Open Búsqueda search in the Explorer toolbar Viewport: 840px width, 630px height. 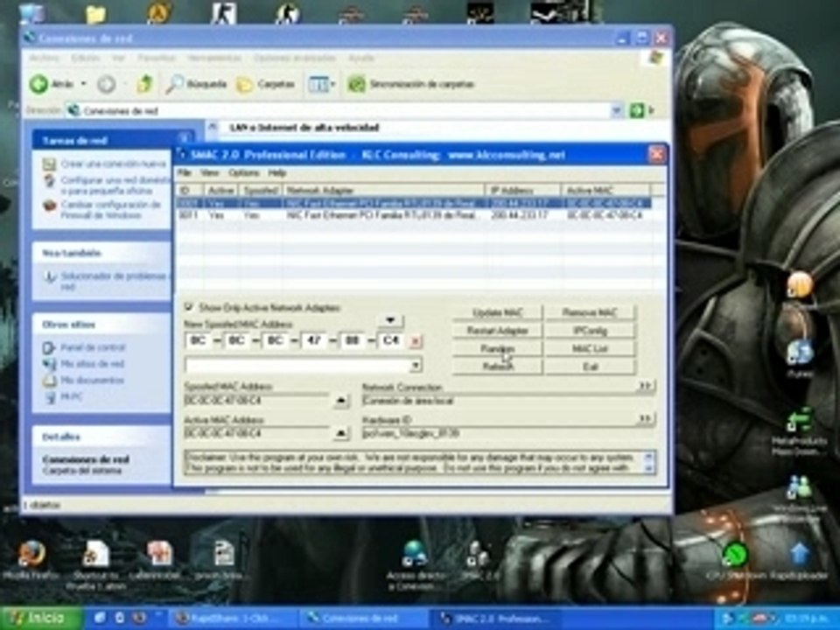tap(195, 84)
